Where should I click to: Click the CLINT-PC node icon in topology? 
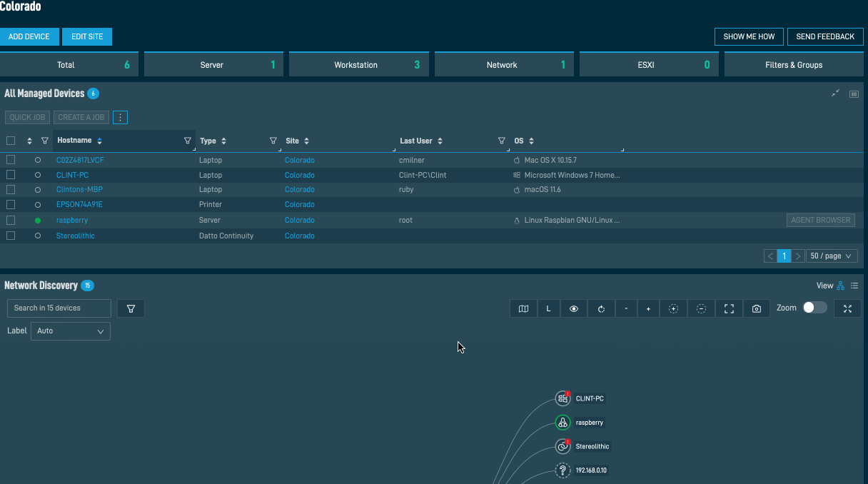tap(562, 398)
